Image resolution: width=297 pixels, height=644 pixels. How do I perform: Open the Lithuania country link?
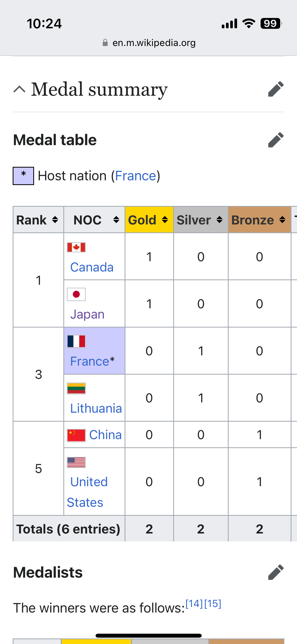click(x=96, y=408)
